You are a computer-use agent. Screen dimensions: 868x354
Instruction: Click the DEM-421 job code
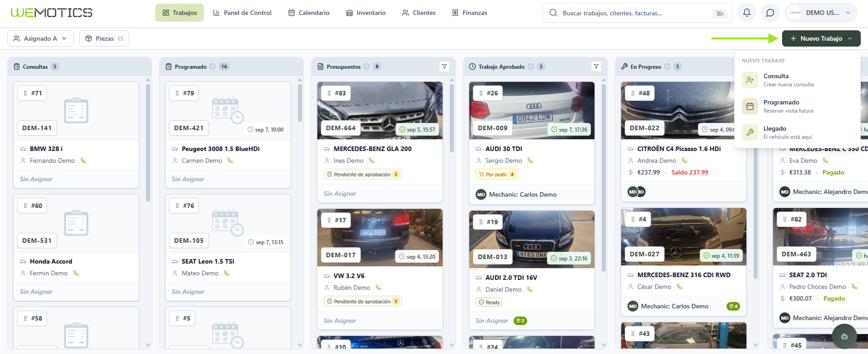(x=189, y=128)
